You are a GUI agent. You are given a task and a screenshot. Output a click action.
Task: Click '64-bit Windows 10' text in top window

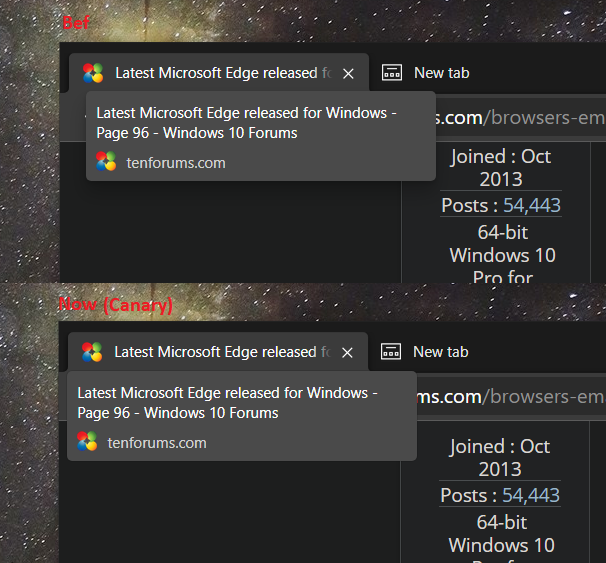click(x=502, y=244)
